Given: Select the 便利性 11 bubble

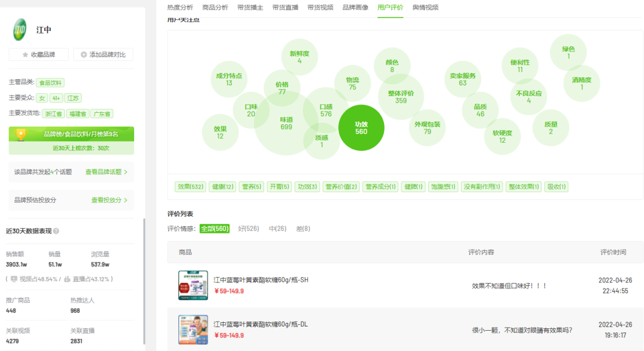Looking at the screenshot, I should (x=520, y=66).
